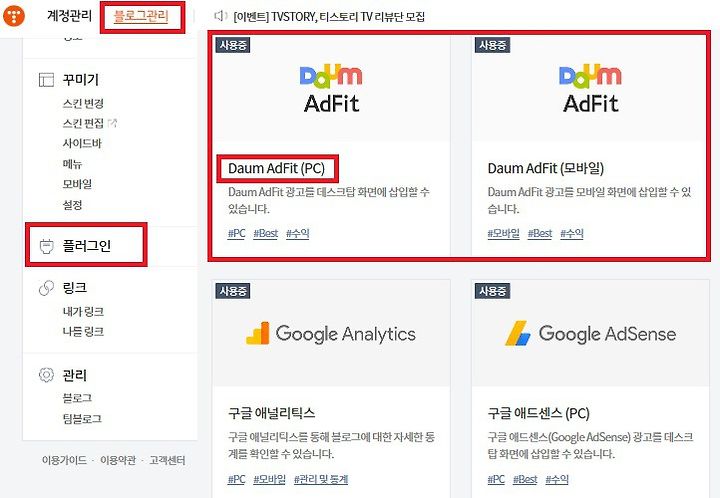Open the 메뉴 item under 꾸미기
Screen dimensions: 720x498
pos(72,164)
